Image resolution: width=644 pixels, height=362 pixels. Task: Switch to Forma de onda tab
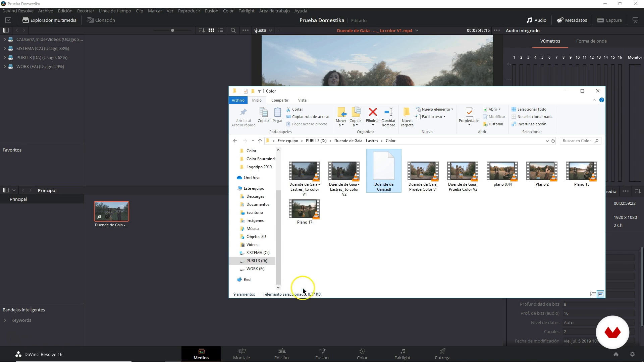click(591, 41)
